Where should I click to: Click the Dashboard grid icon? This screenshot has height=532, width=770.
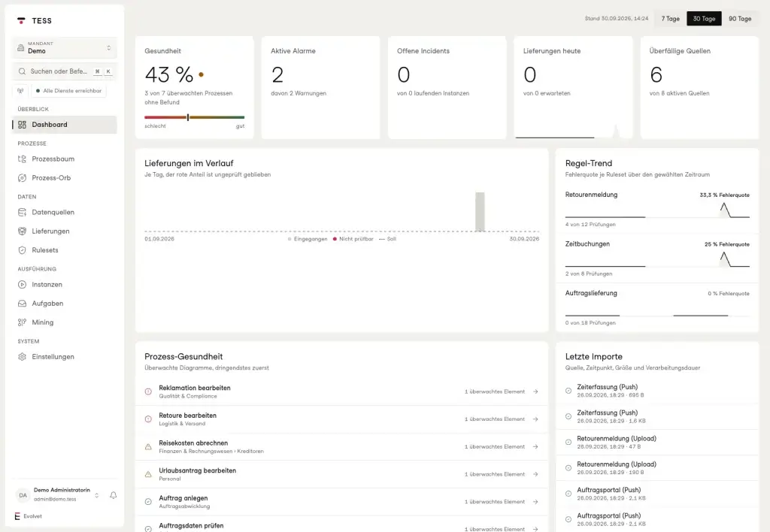(22, 125)
